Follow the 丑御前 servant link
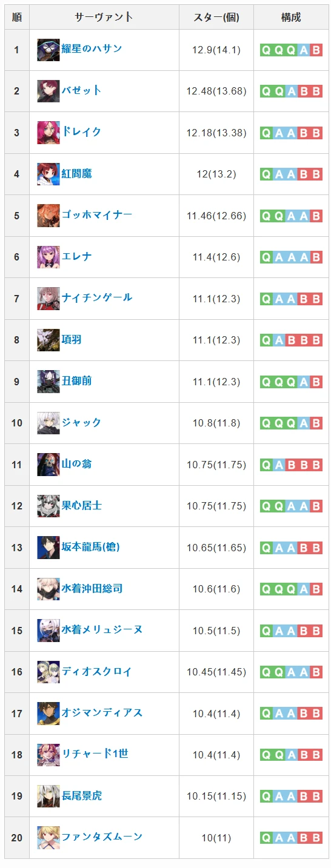The width and height of the screenshot is (331, 868). [77, 380]
